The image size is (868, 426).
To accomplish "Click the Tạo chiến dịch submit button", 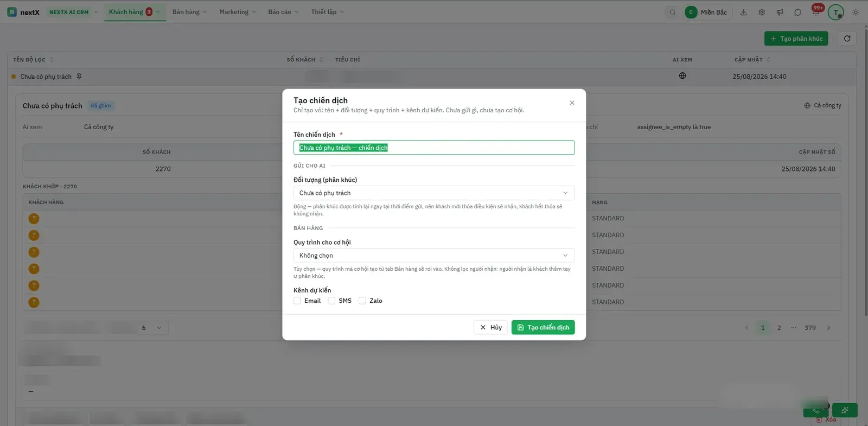I will (543, 327).
